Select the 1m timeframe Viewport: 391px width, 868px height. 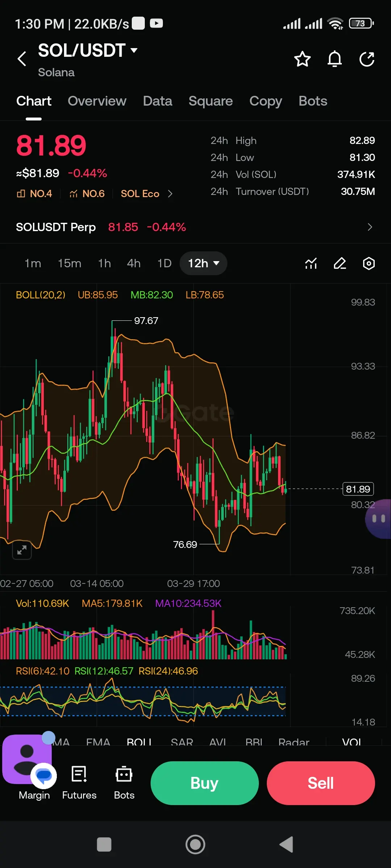point(33,263)
